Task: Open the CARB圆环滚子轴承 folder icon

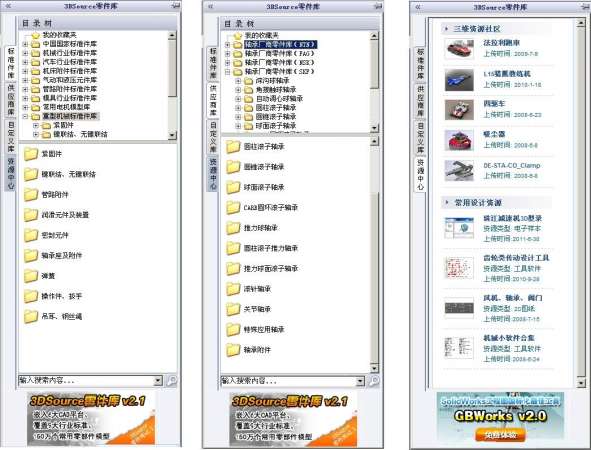Action: click(x=233, y=207)
